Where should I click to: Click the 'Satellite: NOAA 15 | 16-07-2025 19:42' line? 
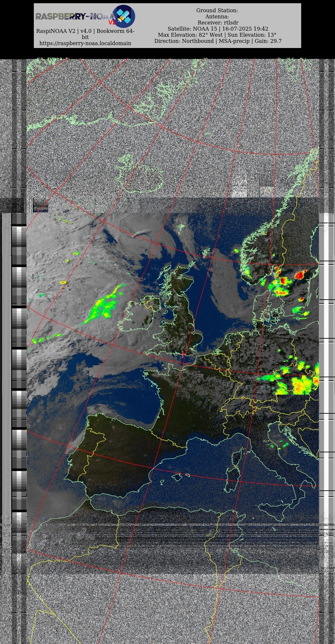click(x=218, y=29)
